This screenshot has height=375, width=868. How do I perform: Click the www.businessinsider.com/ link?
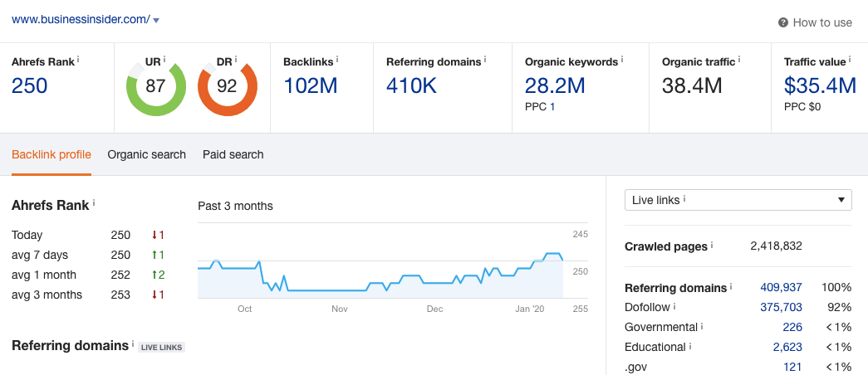coord(81,19)
